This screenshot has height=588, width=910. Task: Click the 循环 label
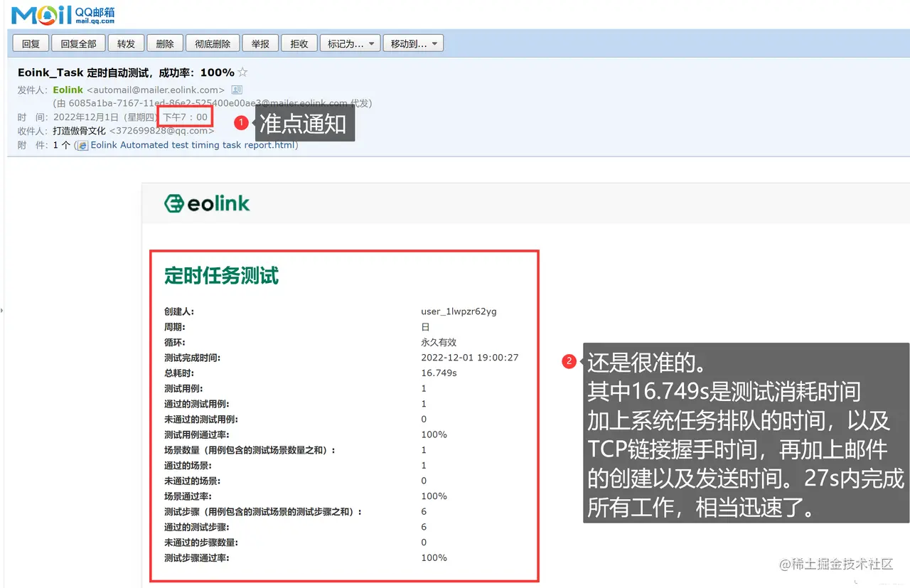click(x=174, y=342)
